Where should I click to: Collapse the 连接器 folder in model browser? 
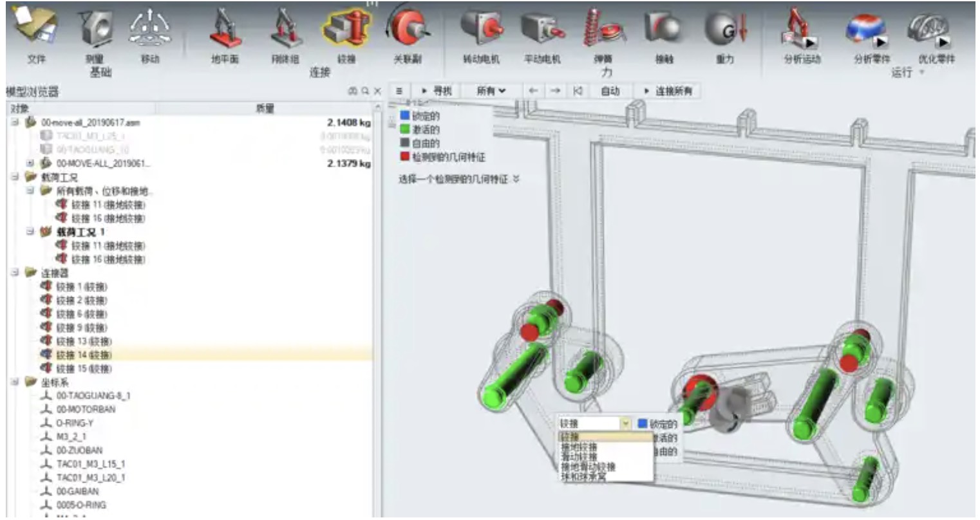pos(15,273)
